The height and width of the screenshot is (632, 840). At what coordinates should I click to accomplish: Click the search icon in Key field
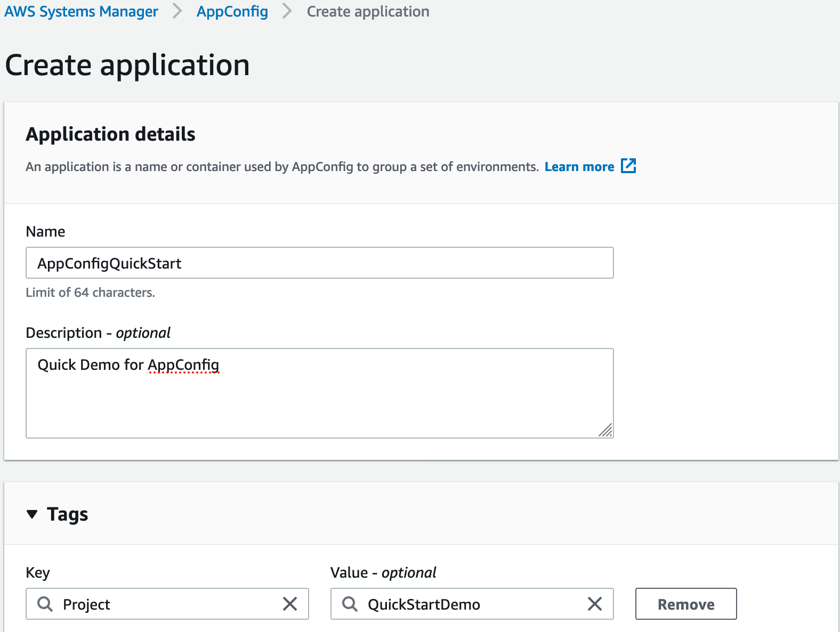[x=45, y=604]
